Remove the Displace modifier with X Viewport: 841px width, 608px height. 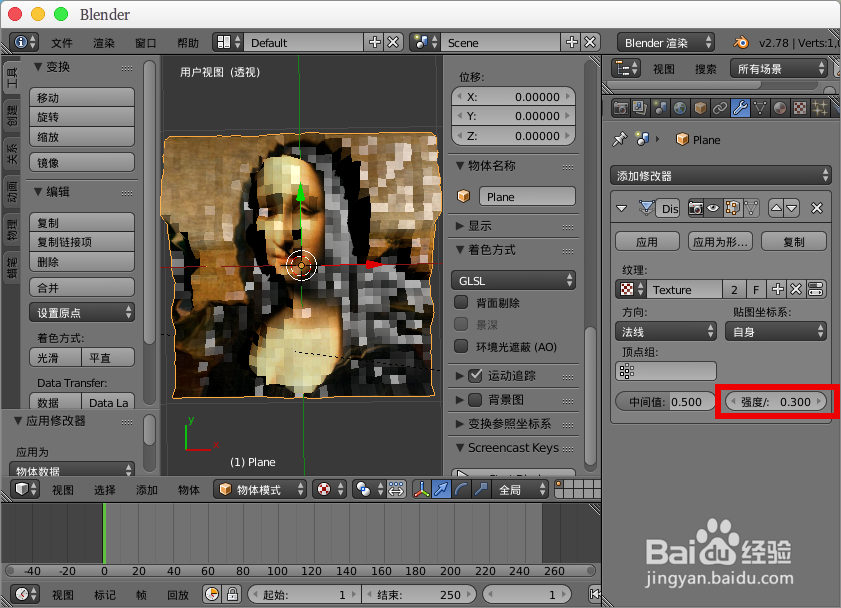[x=817, y=208]
